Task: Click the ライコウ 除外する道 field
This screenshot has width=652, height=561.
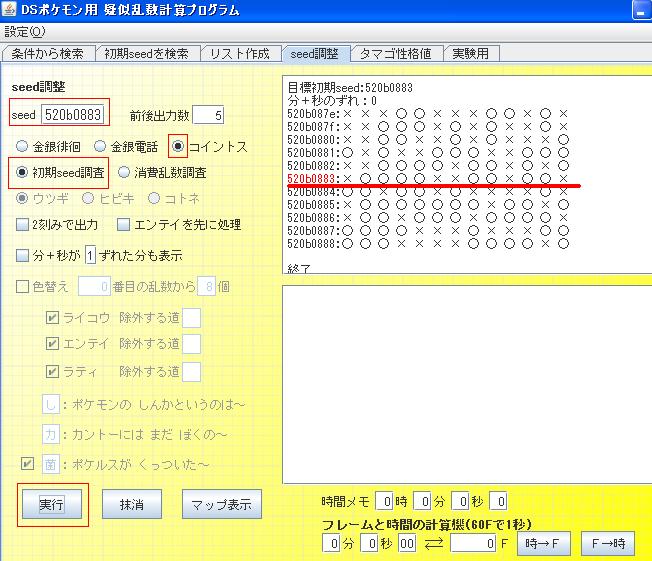Action: click(192, 318)
